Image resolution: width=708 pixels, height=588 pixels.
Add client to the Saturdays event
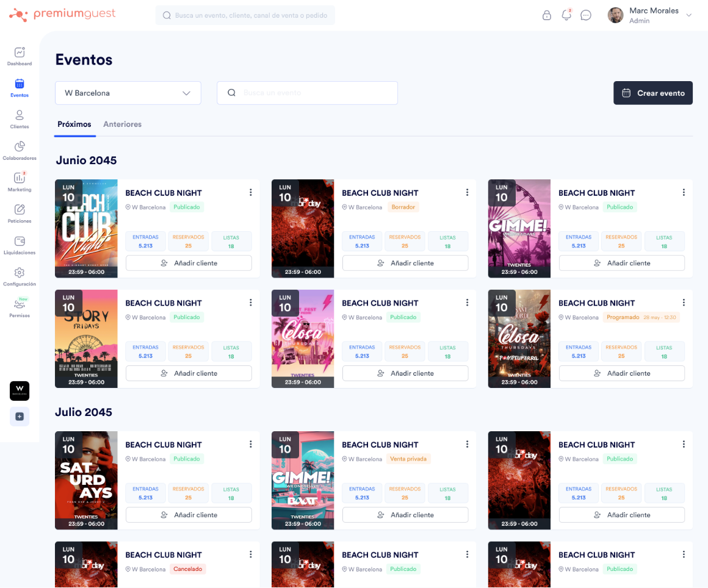coord(189,515)
